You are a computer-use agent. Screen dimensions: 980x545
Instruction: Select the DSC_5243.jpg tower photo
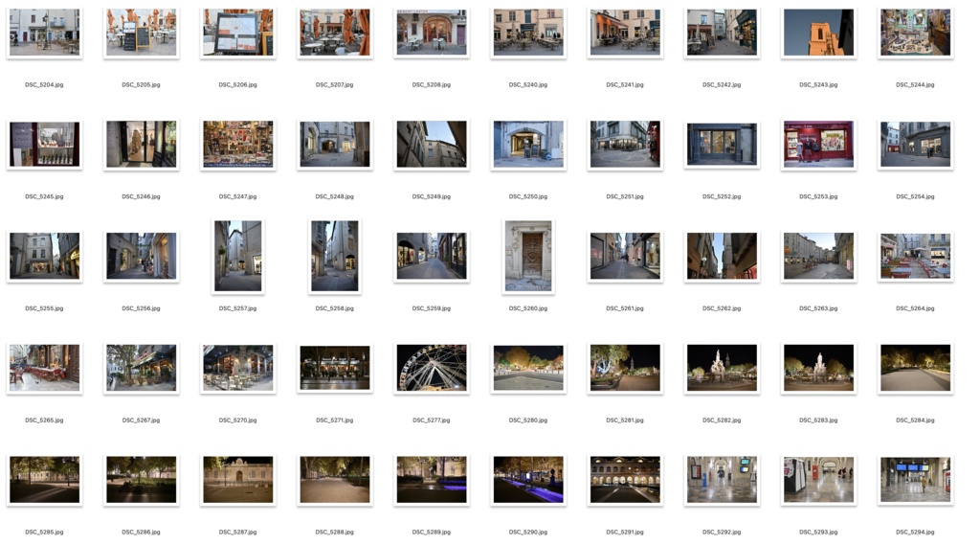point(819,33)
